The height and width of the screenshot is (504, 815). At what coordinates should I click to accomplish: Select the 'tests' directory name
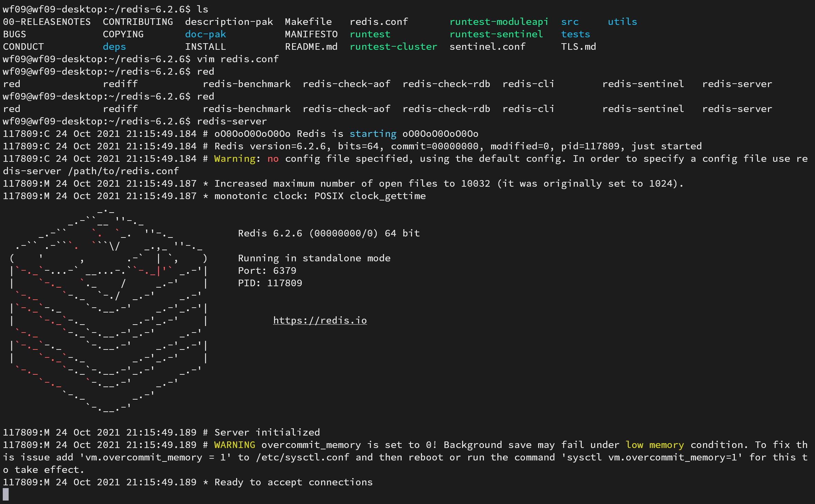575,34
